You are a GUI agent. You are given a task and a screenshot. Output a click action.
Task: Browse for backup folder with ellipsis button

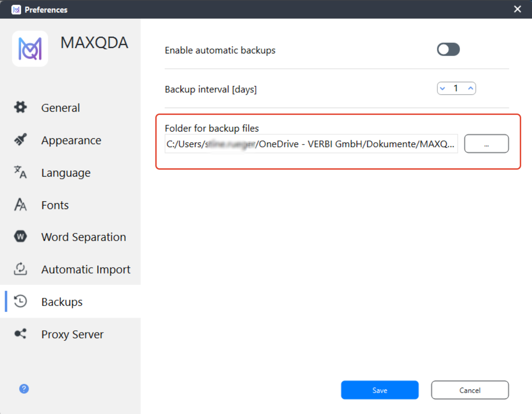tap(486, 143)
